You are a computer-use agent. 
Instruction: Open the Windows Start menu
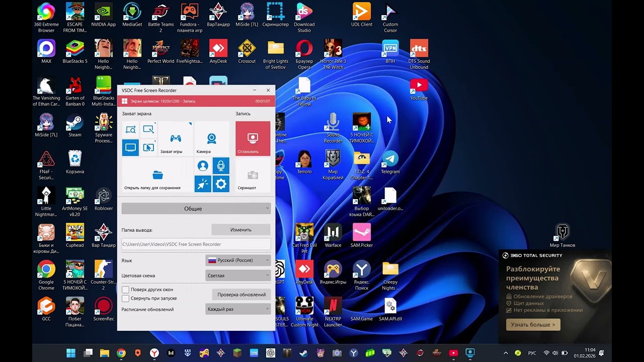point(71,353)
